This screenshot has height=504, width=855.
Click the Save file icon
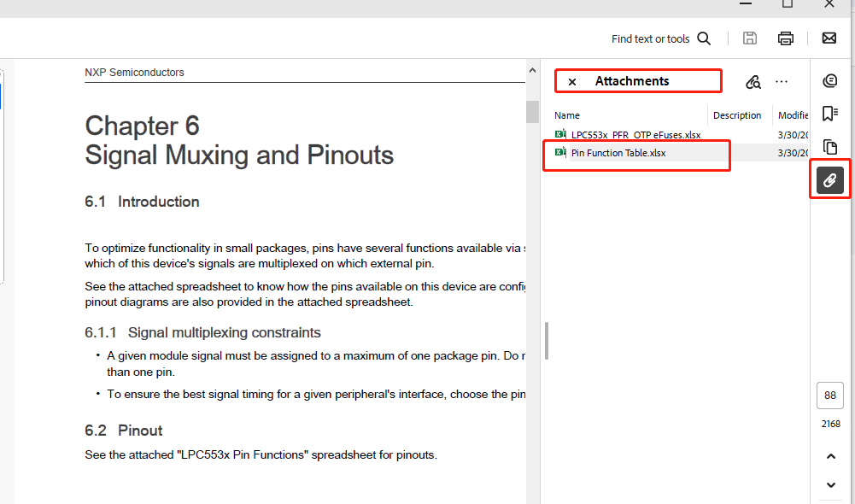tap(749, 38)
